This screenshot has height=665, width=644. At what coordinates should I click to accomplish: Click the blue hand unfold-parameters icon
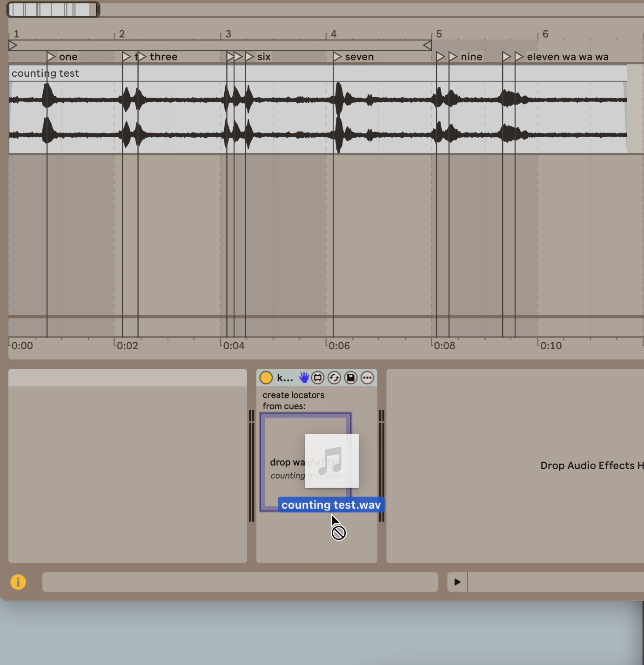coord(303,378)
